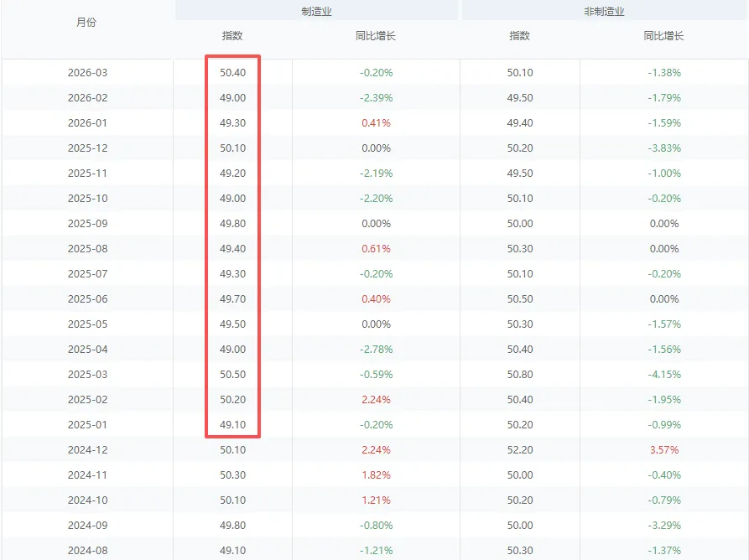Click manufacturing growth -2.20% for 2025-10
Viewport: 749px width, 560px height.
[x=376, y=199]
